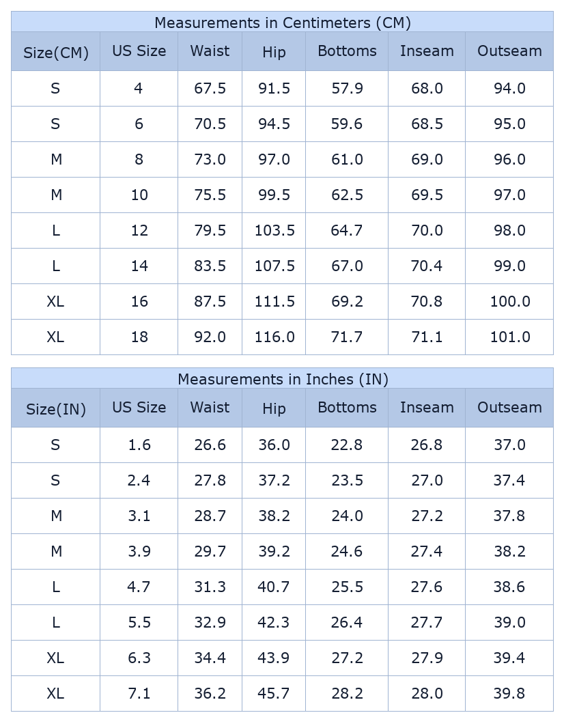Click the 7.1 US size cell
The width and height of the screenshot is (564, 728).
pyautogui.click(x=139, y=694)
